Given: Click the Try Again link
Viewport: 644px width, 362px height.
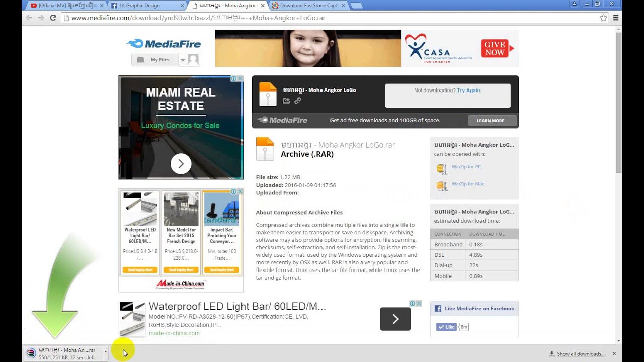Looking at the screenshot, I should point(468,90).
